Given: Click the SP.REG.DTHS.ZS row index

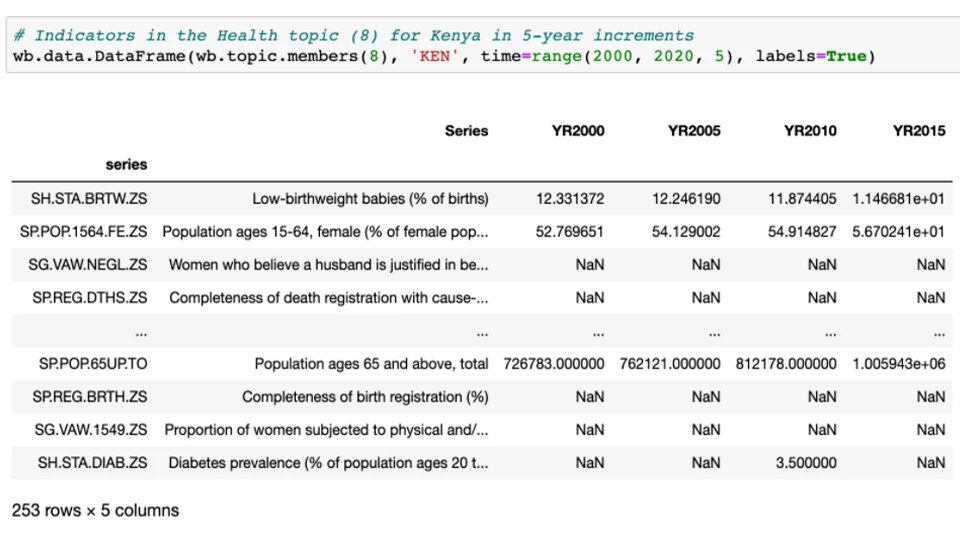Looking at the screenshot, I should [90, 298].
